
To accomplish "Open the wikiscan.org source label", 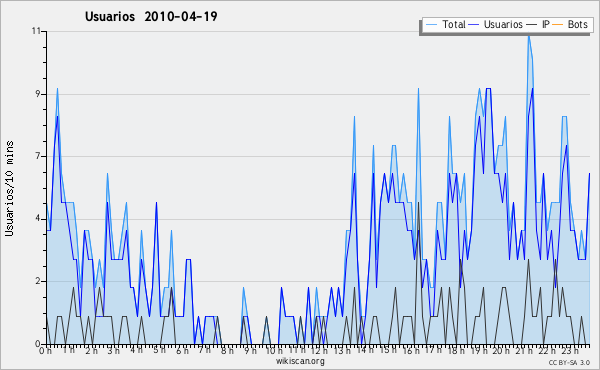I will [300, 361].
